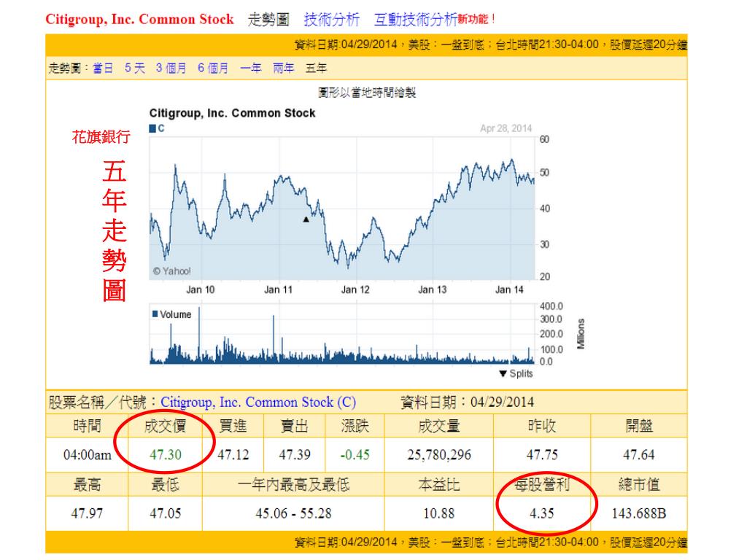Click the 47.64 開盤 value
Screen dimensions: 747x560
639,455
